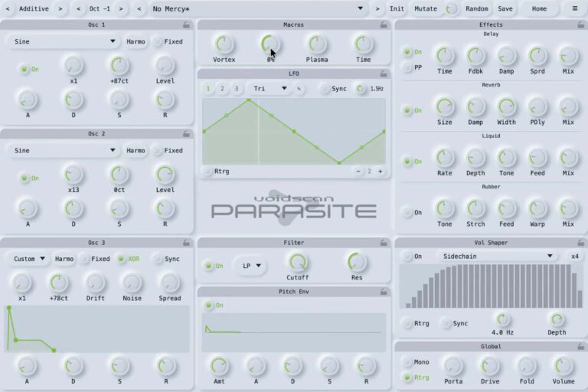Click the next category arrow beside Additive
The image size is (588, 392).
(x=60, y=8)
